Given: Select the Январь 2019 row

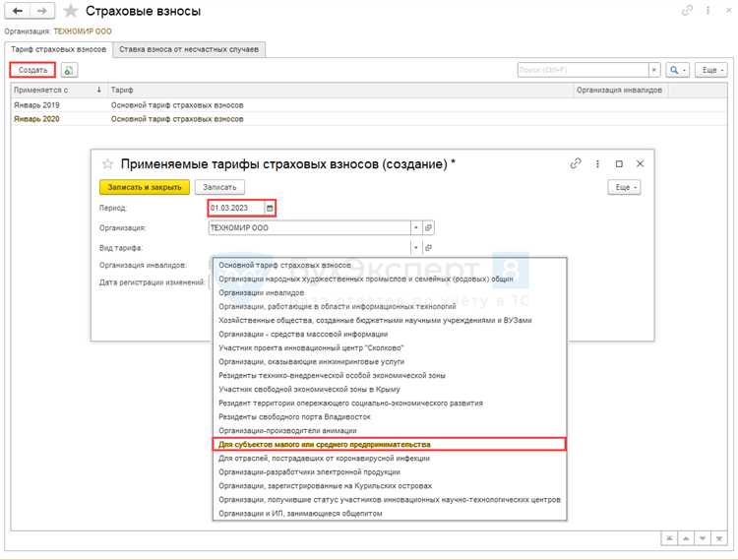Looking at the screenshot, I should point(369,105).
